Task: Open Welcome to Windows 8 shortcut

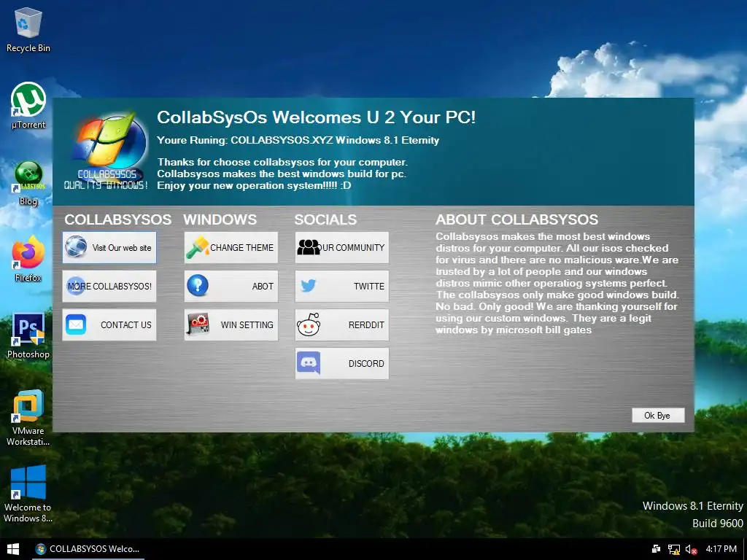Action: [28, 494]
